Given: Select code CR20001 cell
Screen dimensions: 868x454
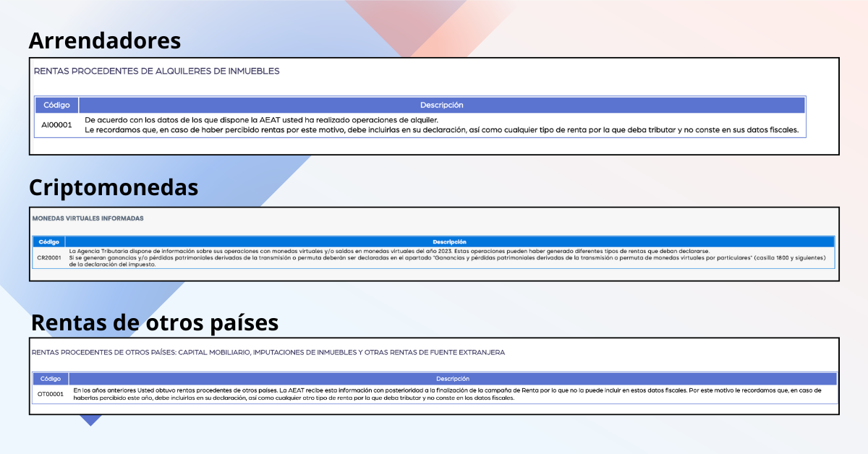Looking at the screenshot, I should click(48, 257).
